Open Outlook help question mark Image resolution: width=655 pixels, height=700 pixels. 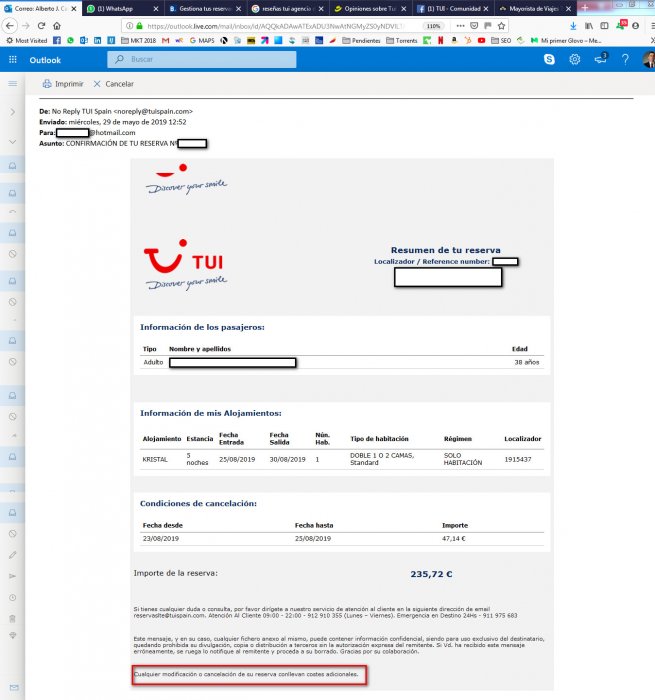point(626,59)
